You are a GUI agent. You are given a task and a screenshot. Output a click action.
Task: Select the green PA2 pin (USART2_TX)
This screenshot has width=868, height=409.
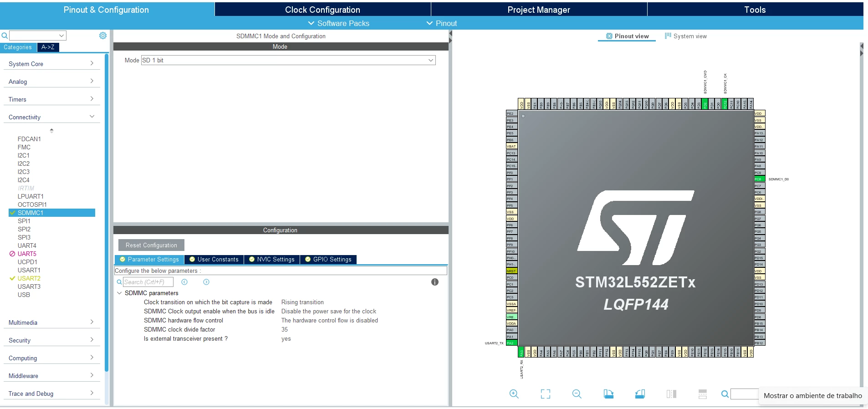[x=511, y=343]
